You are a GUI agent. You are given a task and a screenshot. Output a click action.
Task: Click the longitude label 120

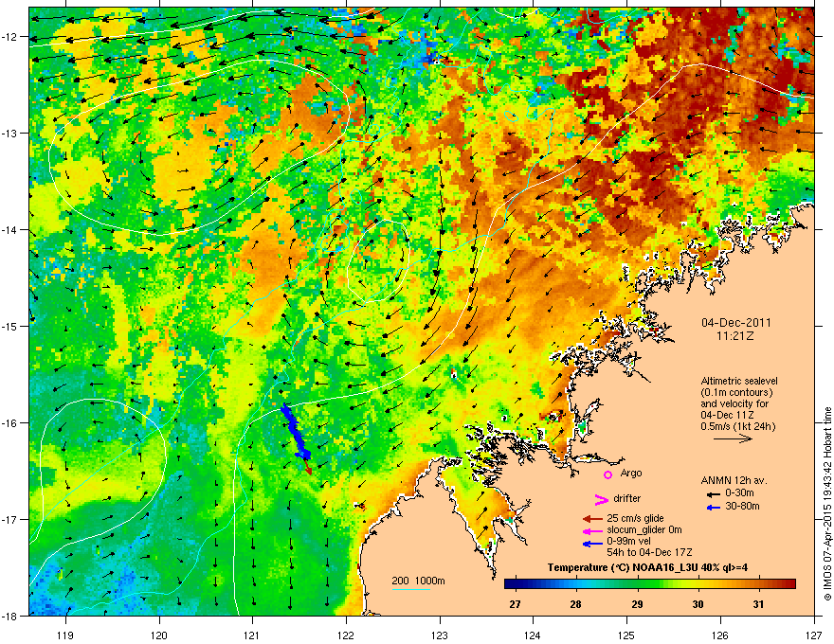pyautogui.click(x=159, y=635)
